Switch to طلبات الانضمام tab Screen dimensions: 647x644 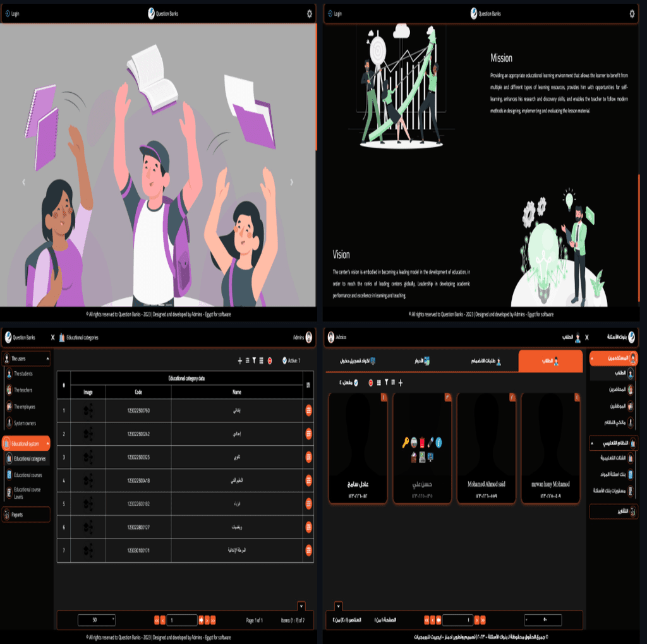[x=486, y=361]
